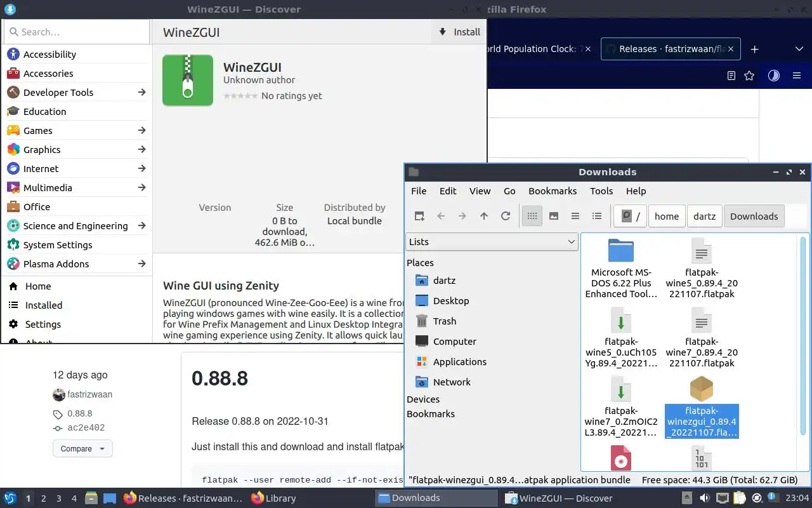Image resolution: width=812 pixels, height=508 pixels.
Task: Click the Discover search field
Action: pos(76,32)
